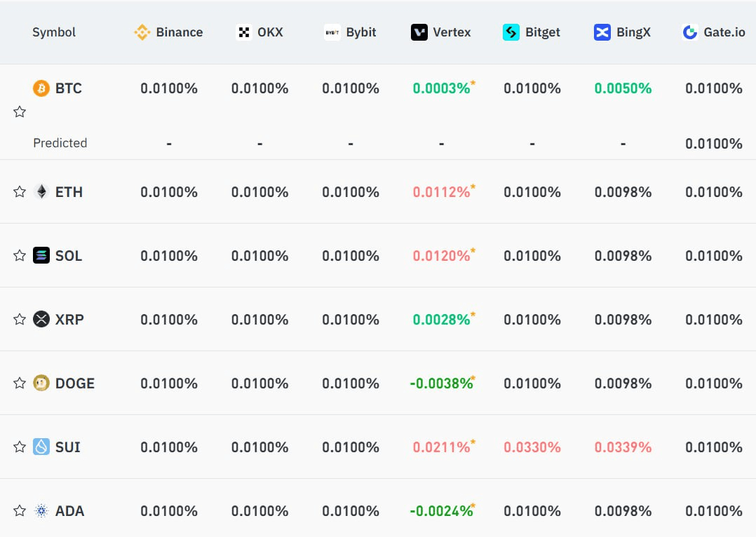The width and height of the screenshot is (756, 537).
Task: Toggle the XRP favorite star
Action: (20, 319)
